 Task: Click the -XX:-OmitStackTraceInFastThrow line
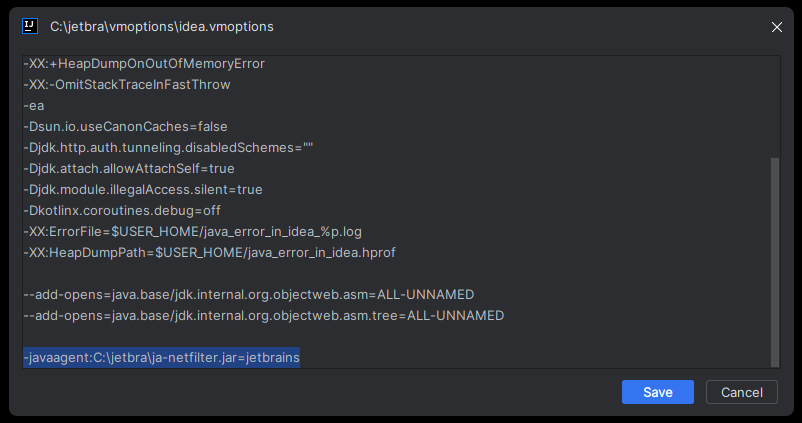pyautogui.click(x=127, y=84)
